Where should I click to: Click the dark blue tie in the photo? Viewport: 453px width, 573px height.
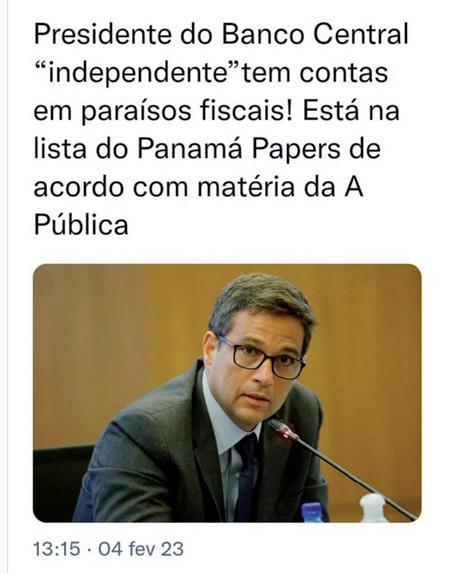(x=246, y=479)
